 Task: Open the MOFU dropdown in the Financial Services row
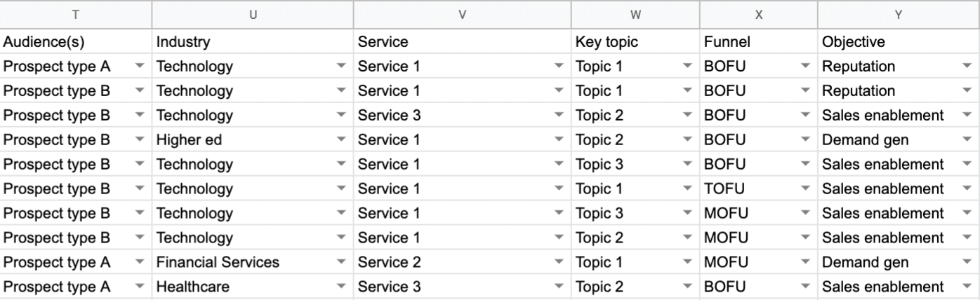point(806,262)
